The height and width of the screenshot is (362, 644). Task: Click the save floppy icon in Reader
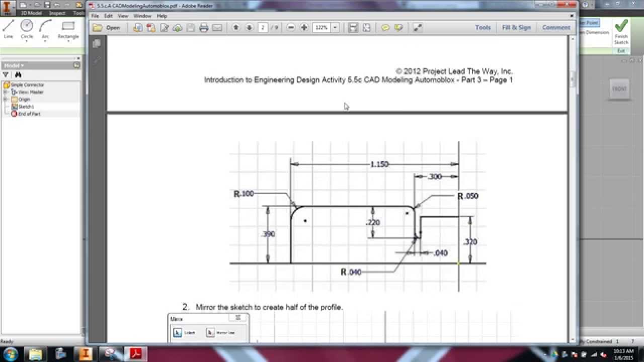click(x=191, y=28)
